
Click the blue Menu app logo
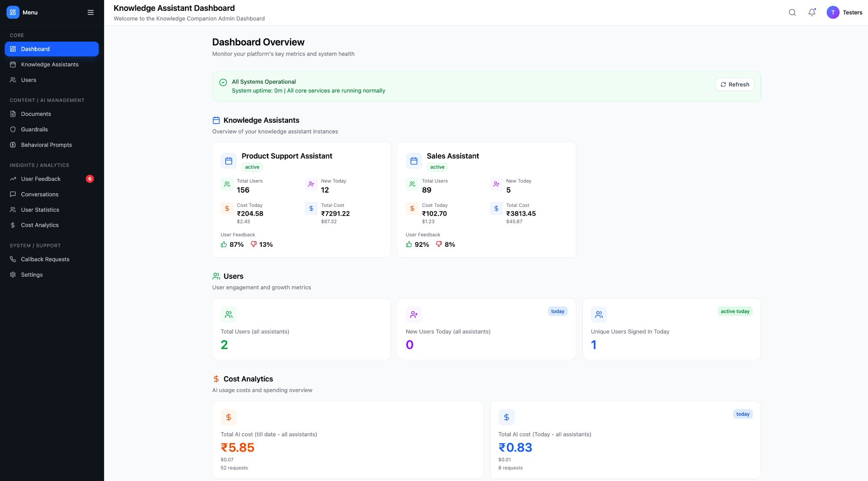click(13, 12)
